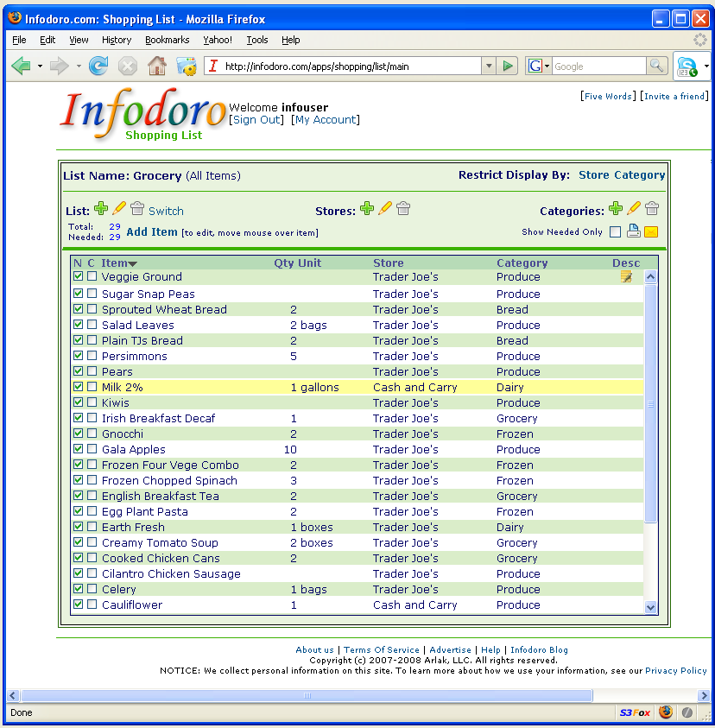Click the search magnifier icon
This screenshot has height=728, width=715.
pyautogui.click(x=657, y=66)
